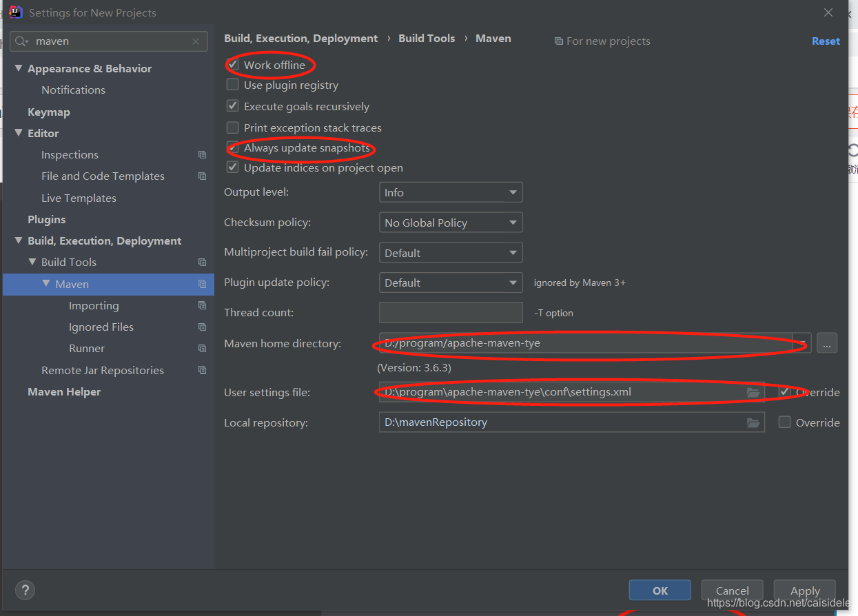Viewport: 858px width, 616px height.
Task: Select Runner under Maven
Action: point(87,349)
